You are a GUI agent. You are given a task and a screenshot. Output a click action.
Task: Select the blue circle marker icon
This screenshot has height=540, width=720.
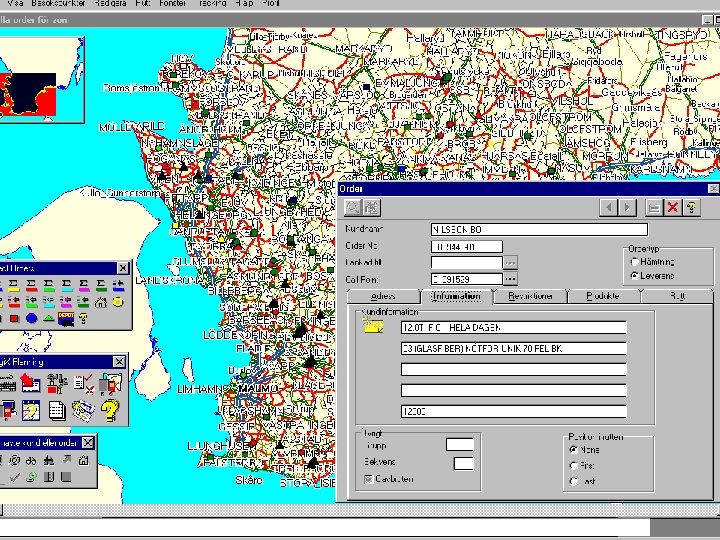[31, 318]
